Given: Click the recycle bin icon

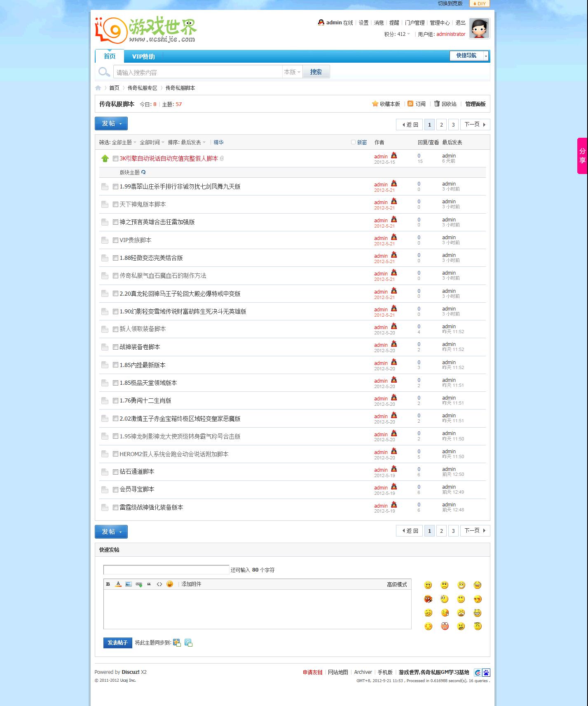Looking at the screenshot, I should point(437,104).
